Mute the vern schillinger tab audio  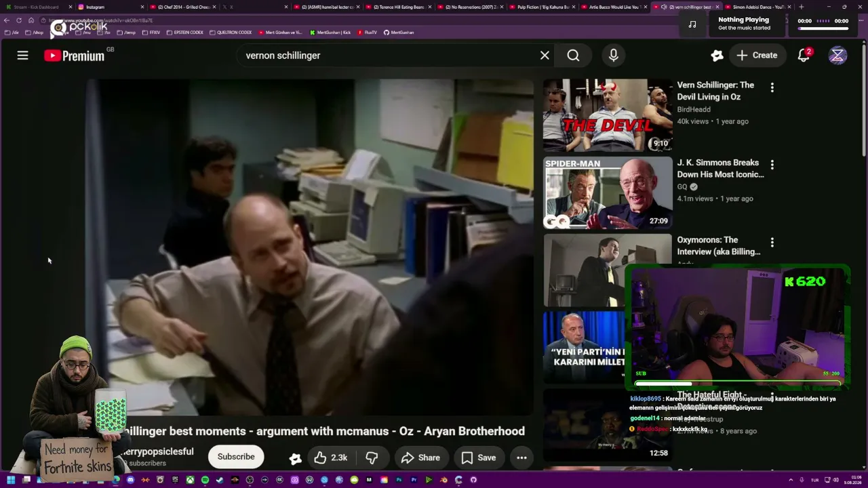[x=663, y=7]
